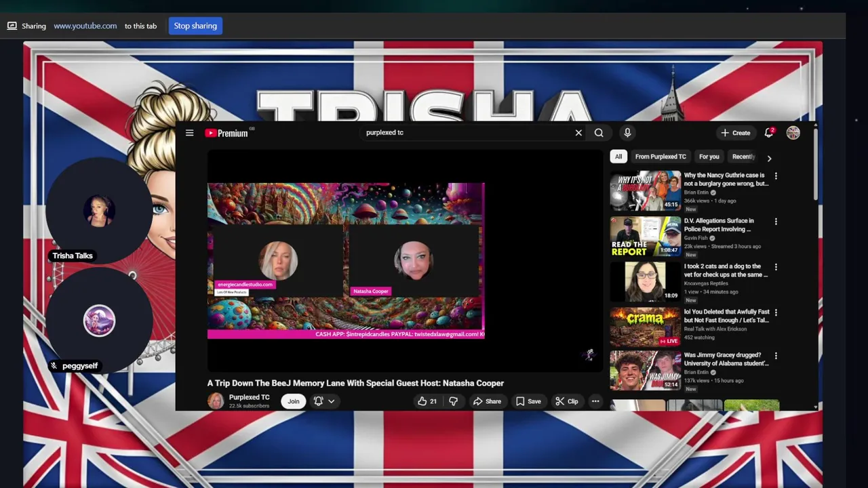Open more actions menu beside Clip
The image size is (868, 488).
tap(595, 401)
